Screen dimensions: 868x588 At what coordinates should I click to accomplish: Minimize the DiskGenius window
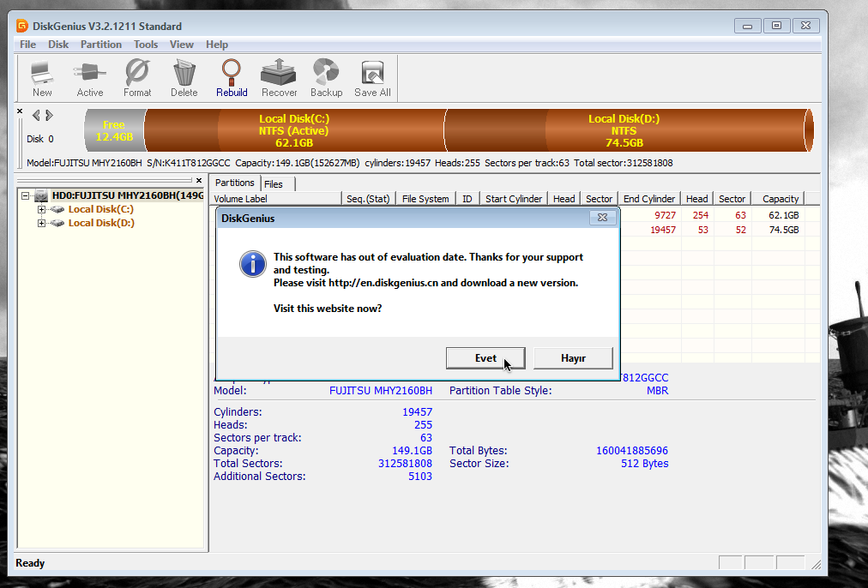pos(747,26)
